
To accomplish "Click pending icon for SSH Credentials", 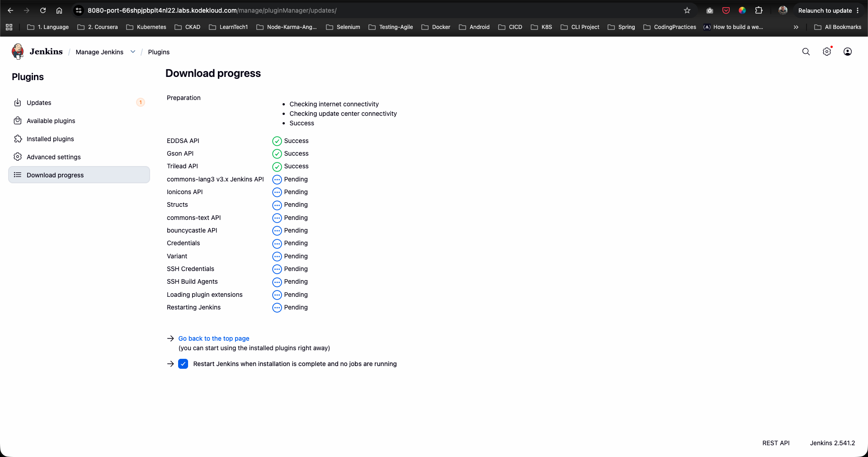I will (277, 269).
